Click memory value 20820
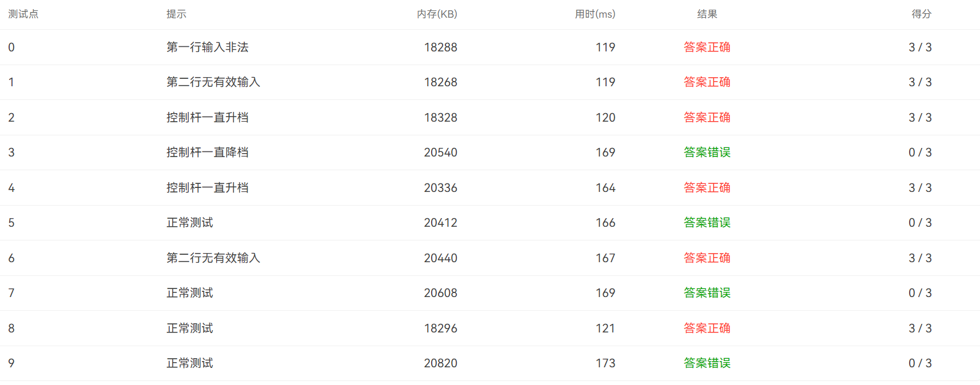The image size is (980, 385). click(440, 363)
